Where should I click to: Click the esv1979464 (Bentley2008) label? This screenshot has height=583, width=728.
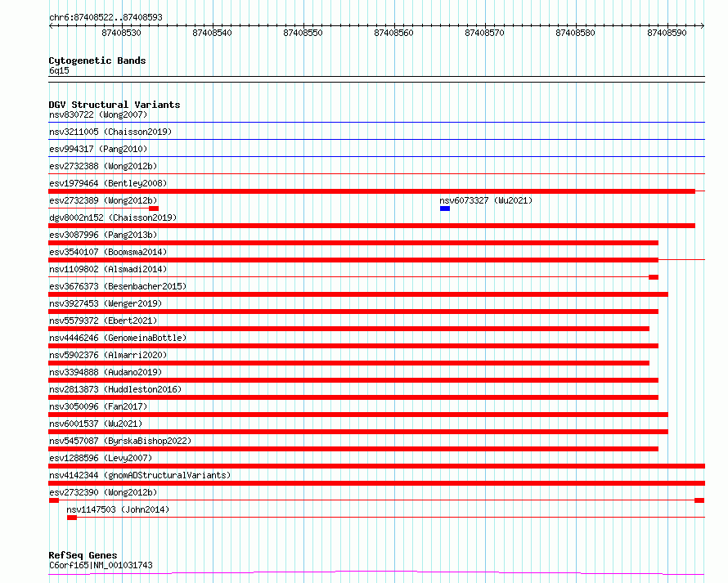(x=107, y=183)
